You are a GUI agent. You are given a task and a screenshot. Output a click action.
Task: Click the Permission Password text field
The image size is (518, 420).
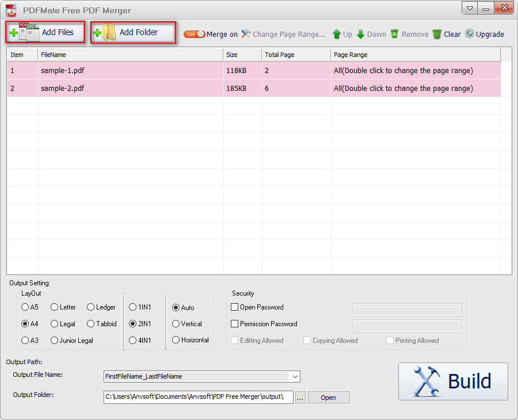[x=407, y=326]
